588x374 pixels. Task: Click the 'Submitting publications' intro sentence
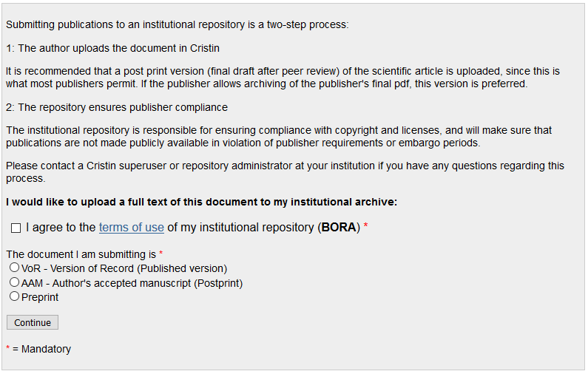coord(177,24)
